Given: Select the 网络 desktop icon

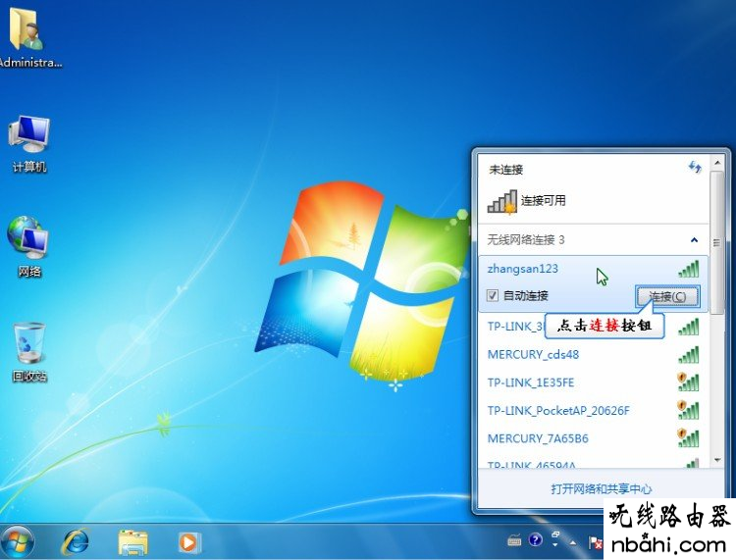Looking at the screenshot, I should (x=29, y=246).
